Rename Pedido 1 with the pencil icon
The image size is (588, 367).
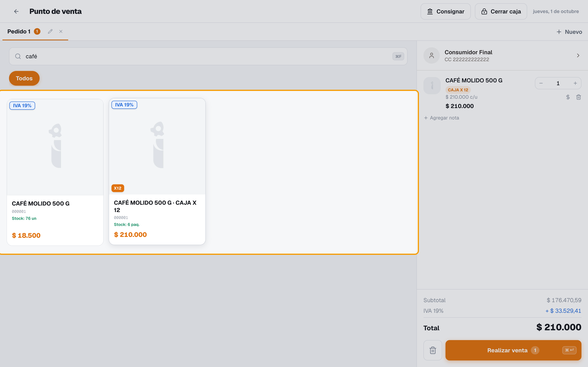50,32
